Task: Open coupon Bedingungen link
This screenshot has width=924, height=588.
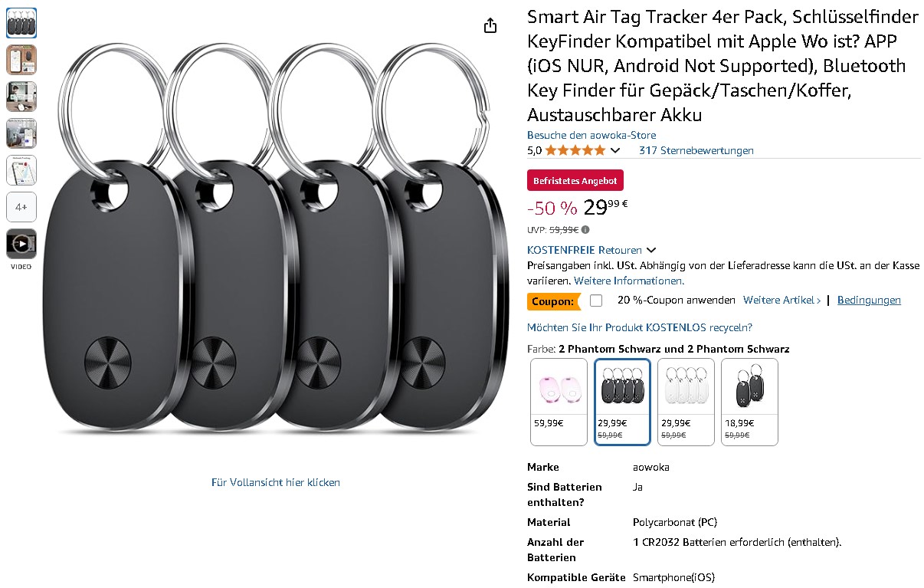Action: [x=869, y=301]
